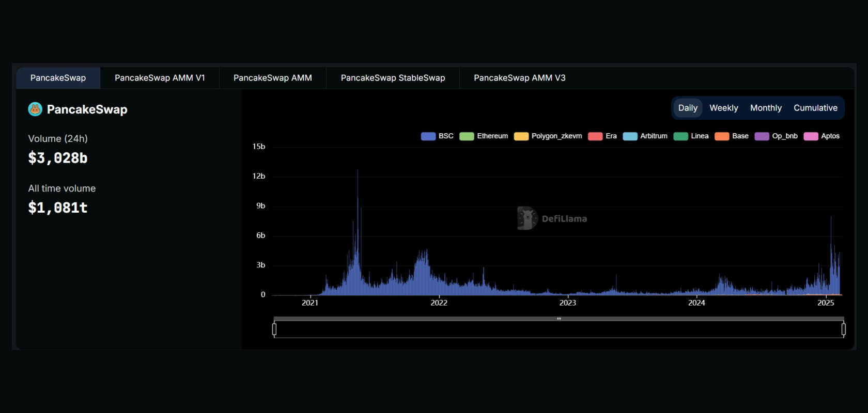The width and height of the screenshot is (868, 413).
Task: Switch chart to Cumulative view
Action: pyautogui.click(x=815, y=108)
